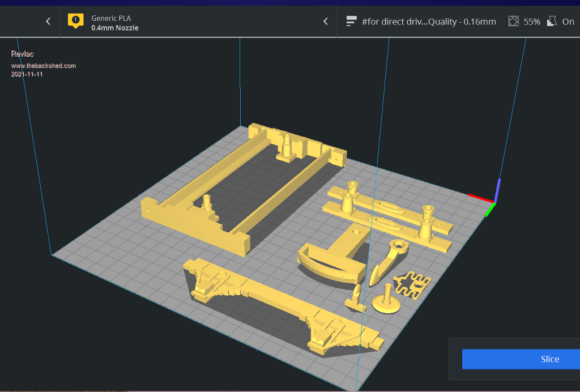Screen dimensions: 580x392
Task: Open the Quality 0.16mm profile dropdown
Action: point(429,22)
